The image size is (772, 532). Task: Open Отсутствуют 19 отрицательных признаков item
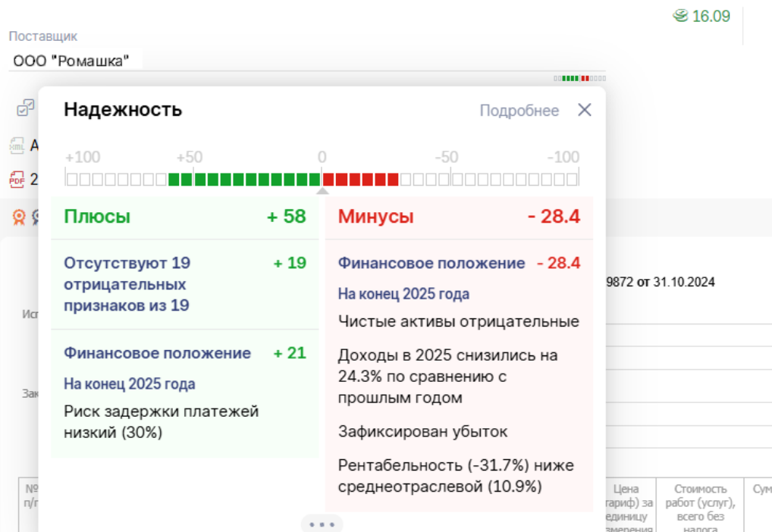tap(127, 284)
